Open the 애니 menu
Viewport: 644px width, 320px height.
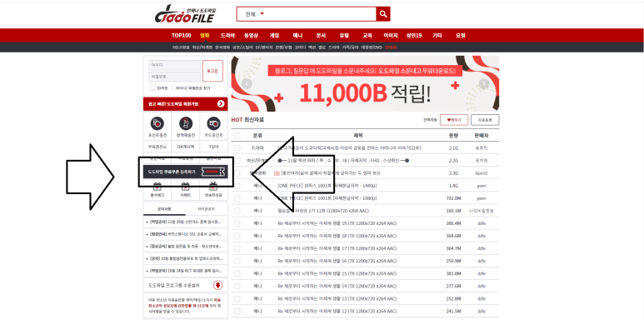point(297,36)
